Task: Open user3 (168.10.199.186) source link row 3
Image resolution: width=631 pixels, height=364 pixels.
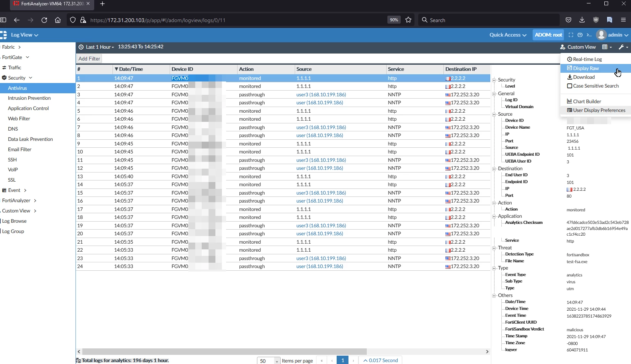Action: coord(321,94)
